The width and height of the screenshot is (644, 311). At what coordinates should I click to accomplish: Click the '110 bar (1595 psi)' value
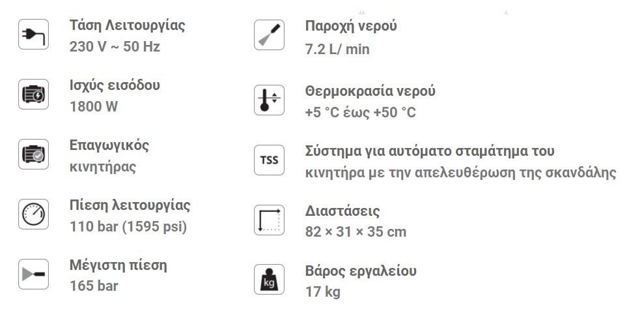(x=128, y=227)
